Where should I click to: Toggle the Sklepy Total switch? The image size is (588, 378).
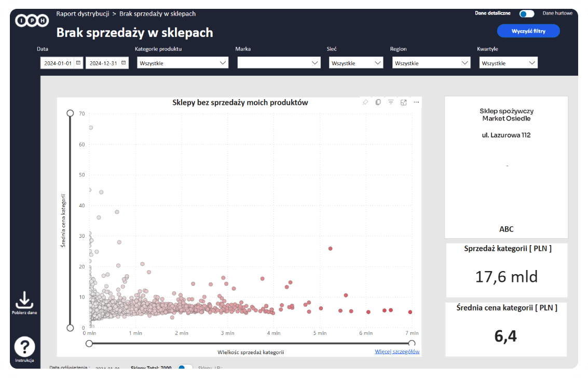pos(185,368)
